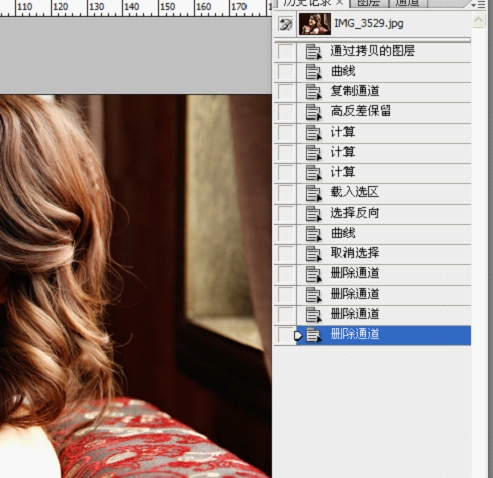The width and height of the screenshot is (493, 478).
Task: Click the state icon of 取消选择
Action: pos(313,254)
